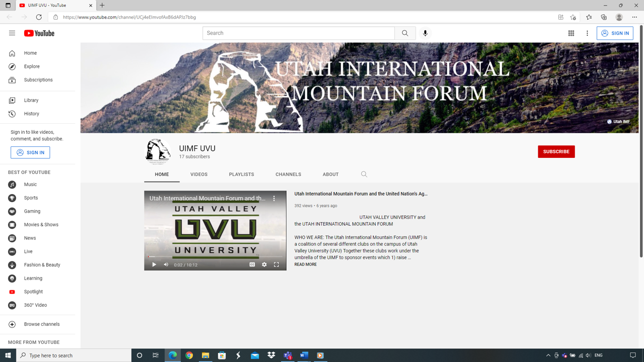Open File Explorer from the taskbar
The width and height of the screenshot is (644, 362).
(205, 355)
